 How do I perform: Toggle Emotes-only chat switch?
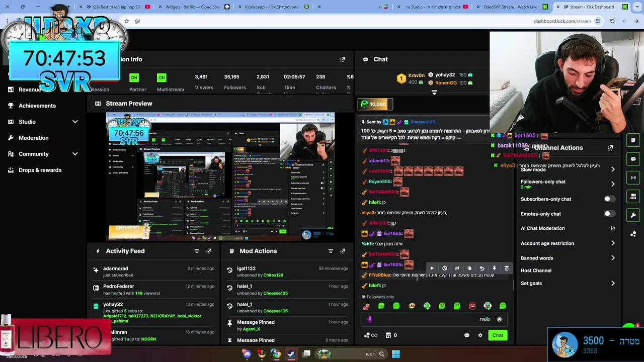pos(609,214)
